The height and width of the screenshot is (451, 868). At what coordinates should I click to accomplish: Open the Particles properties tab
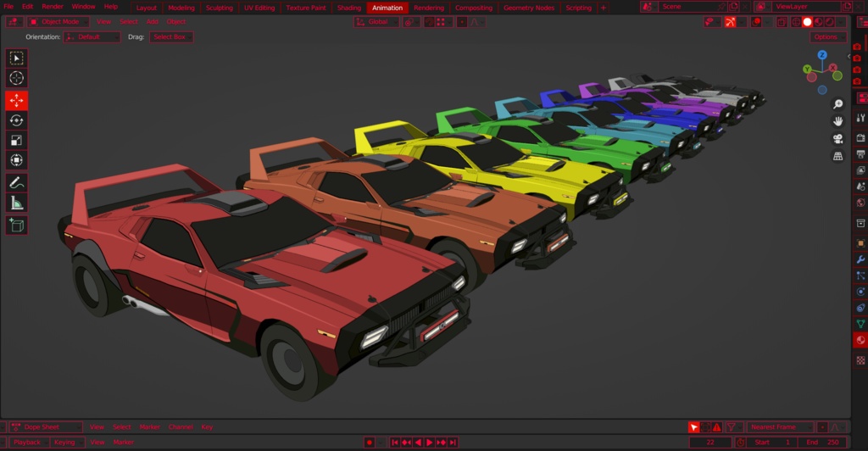pos(860,276)
